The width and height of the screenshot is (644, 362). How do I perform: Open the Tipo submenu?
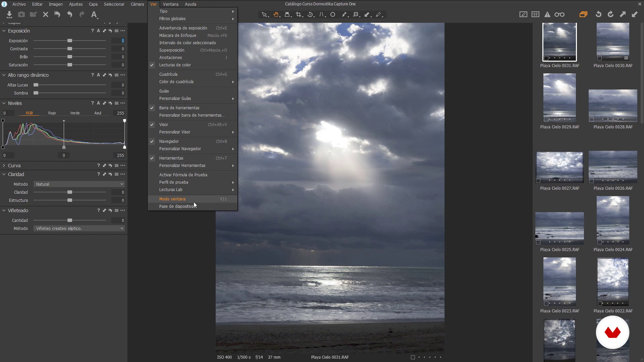[x=193, y=11]
